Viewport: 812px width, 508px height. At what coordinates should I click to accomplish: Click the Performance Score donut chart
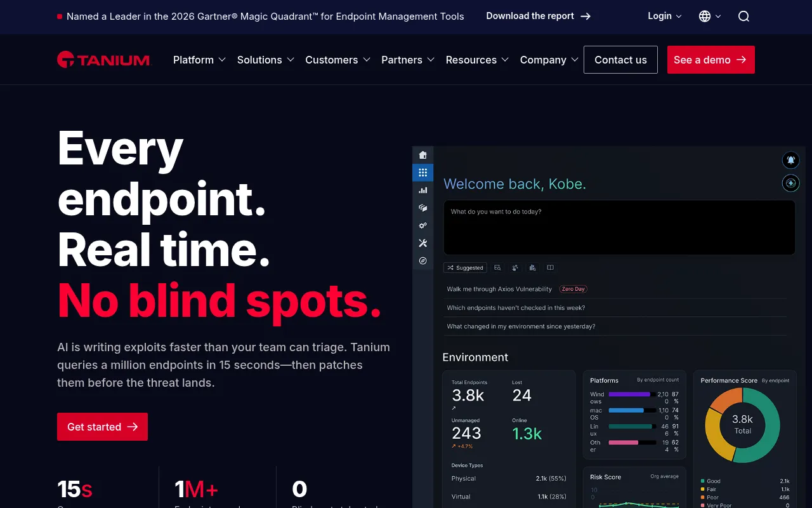pyautogui.click(x=742, y=425)
